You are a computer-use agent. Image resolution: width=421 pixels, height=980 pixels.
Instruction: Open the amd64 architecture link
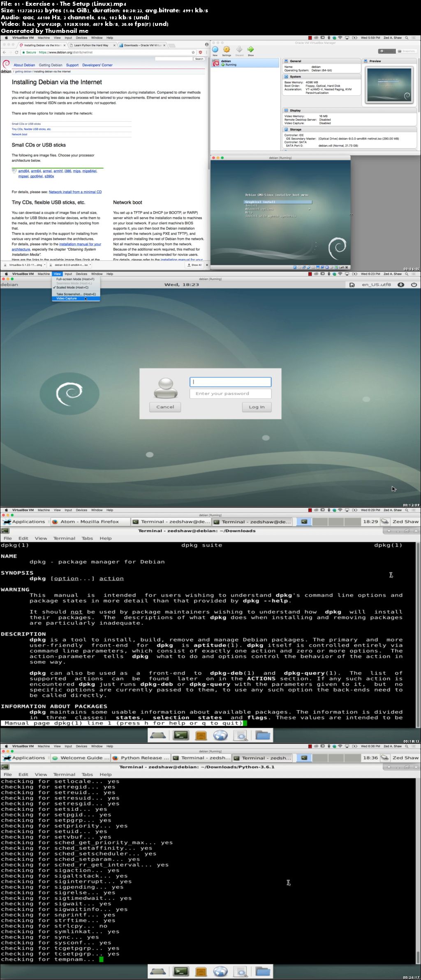click(x=23, y=171)
